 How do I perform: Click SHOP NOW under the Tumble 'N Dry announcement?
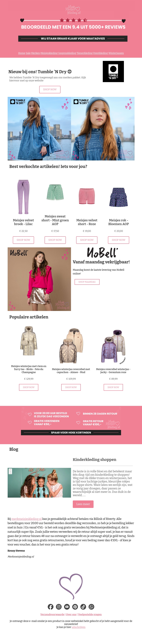point(50,89)
